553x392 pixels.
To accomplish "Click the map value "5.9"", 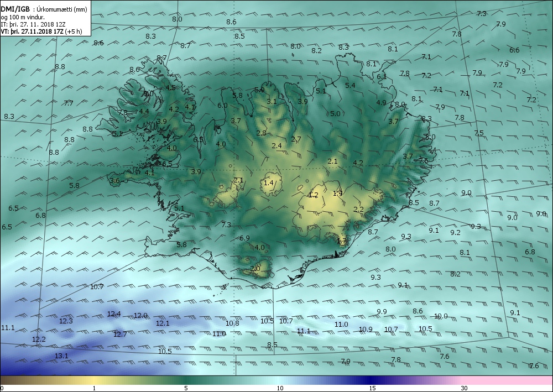I will pyautogui.click(x=259, y=90).
